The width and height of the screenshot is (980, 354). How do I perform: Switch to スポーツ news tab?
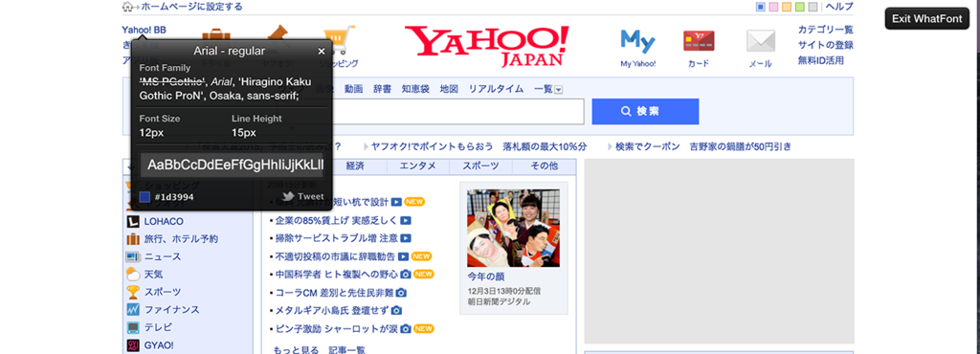(x=480, y=166)
